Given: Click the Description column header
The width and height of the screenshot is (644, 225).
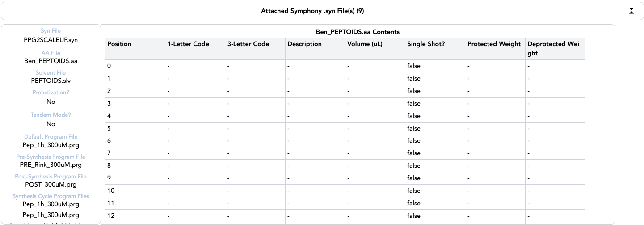Looking at the screenshot, I should (304, 44).
